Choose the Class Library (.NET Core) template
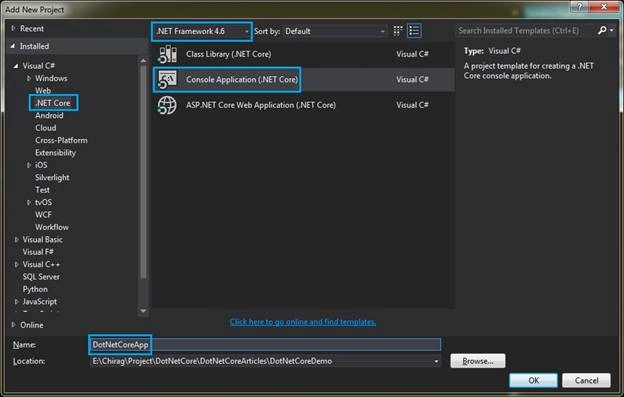 point(303,54)
